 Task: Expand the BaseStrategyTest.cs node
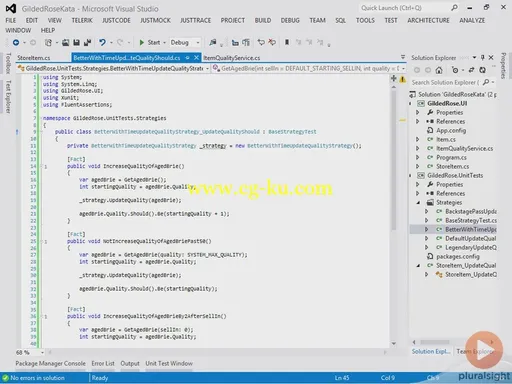point(426,220)
